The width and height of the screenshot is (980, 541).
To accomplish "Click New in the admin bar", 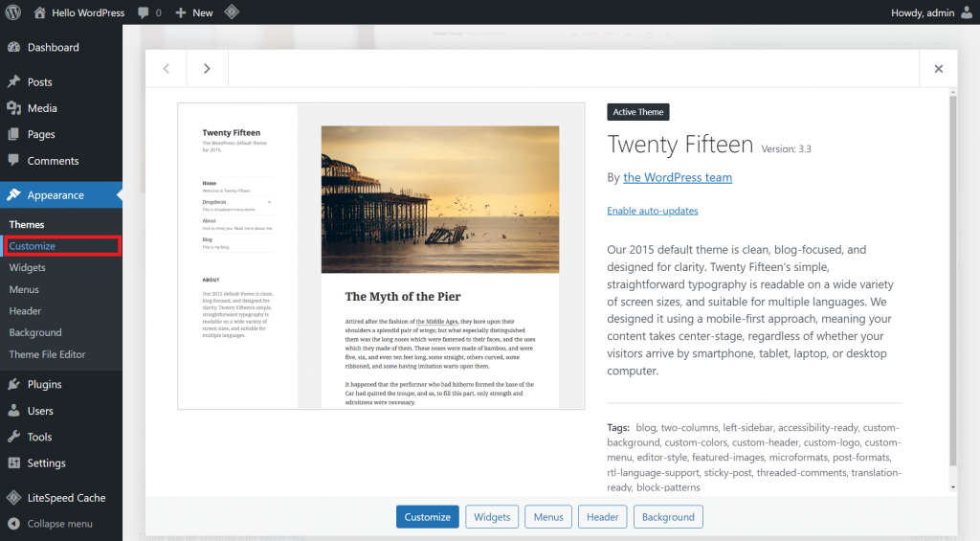I will point(203,12).
